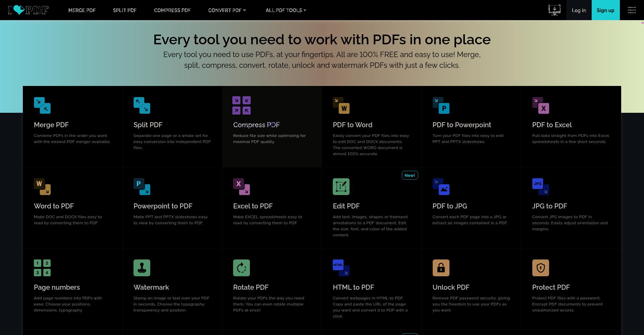Open the hamburger menu icon
Viewport: 644px width, 335px height.
[x=632, y=10]
